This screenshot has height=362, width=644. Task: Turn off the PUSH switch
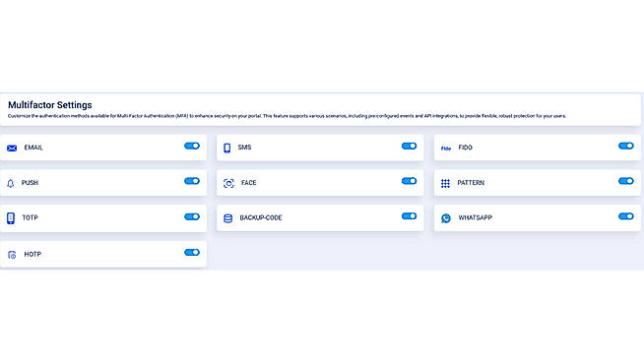coord(192,181)
